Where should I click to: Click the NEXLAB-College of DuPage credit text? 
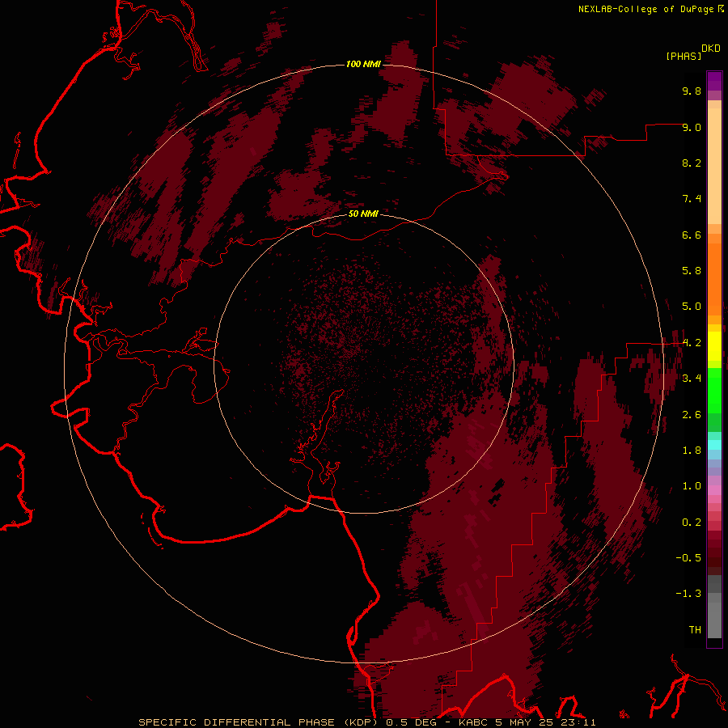click(x=645, y=9)
